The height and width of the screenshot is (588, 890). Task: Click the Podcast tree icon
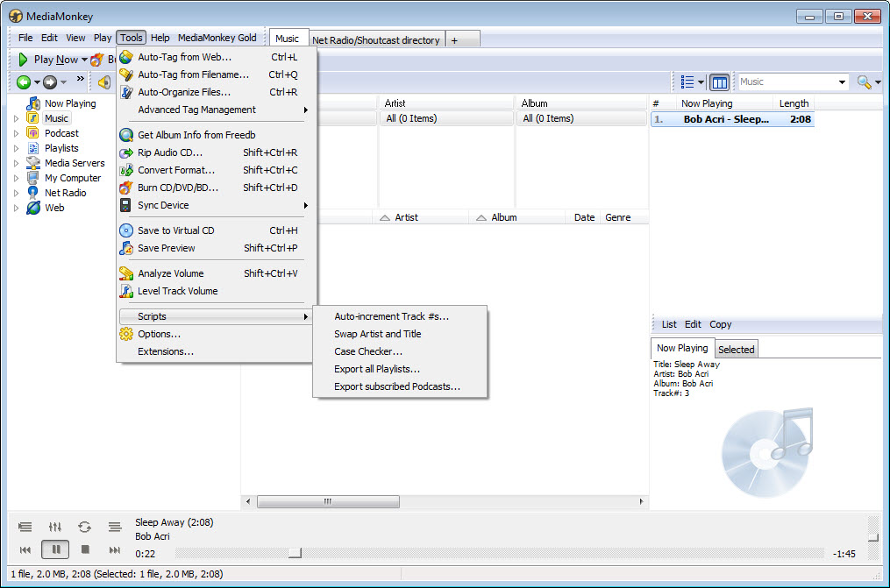point(33,133)
